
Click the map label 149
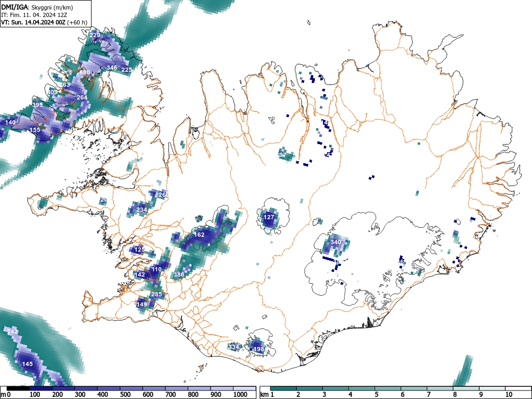(x=142, y=304)
